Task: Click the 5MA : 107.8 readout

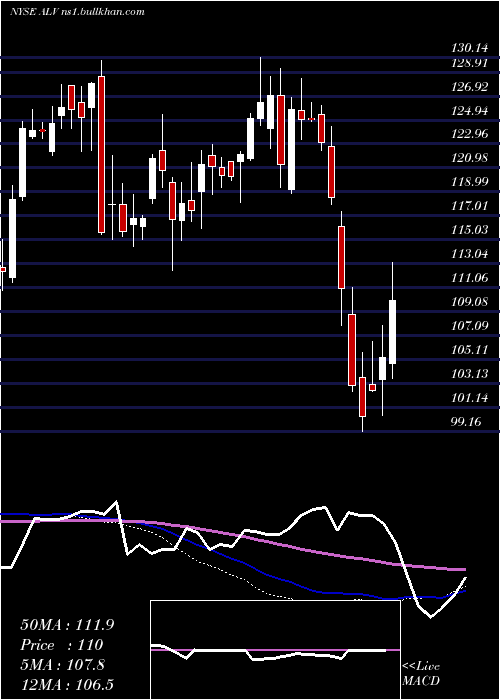Action: click(62, 664)
